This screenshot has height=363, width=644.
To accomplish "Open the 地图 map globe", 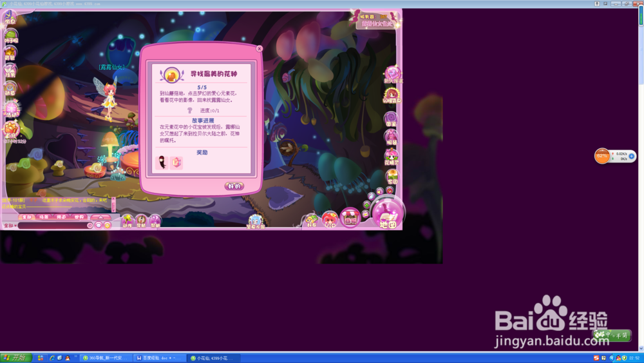I will pyautogui.click(x=388, y=213).
